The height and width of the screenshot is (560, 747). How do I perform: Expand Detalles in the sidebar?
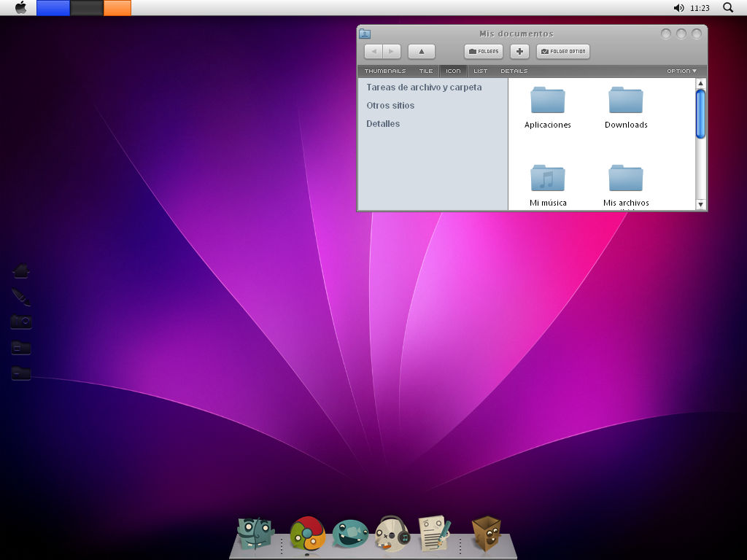(x=382, y=124)
